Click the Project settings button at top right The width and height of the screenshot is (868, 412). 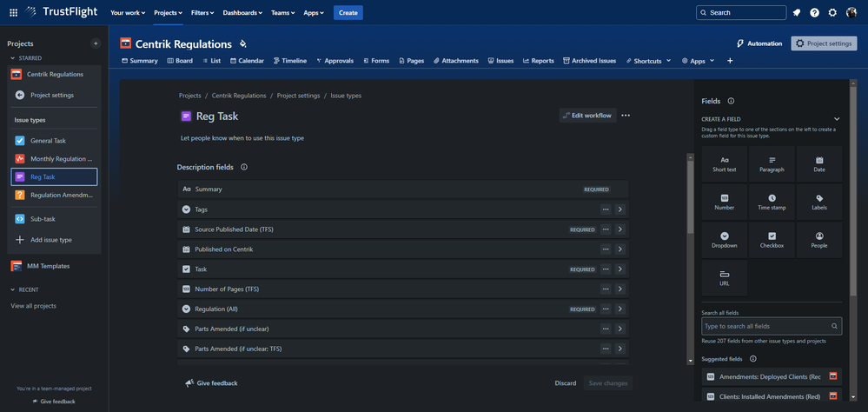coord(825,43)
